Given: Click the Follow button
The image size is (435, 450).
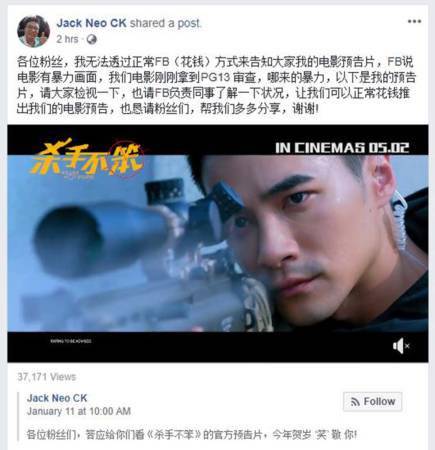Looking at the screenshot, I should point(372,402).
